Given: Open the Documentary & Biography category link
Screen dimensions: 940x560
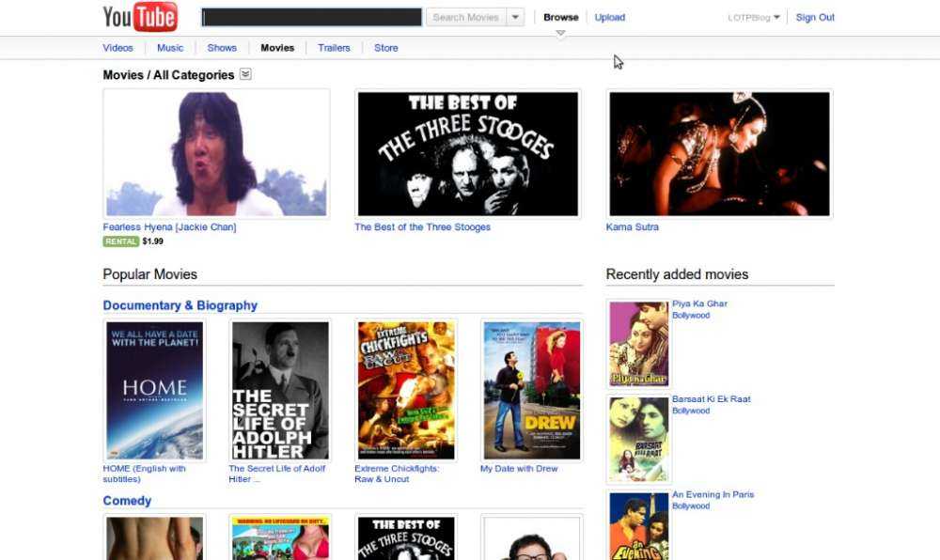Looking at the screenshot, I should coord(180,305).
